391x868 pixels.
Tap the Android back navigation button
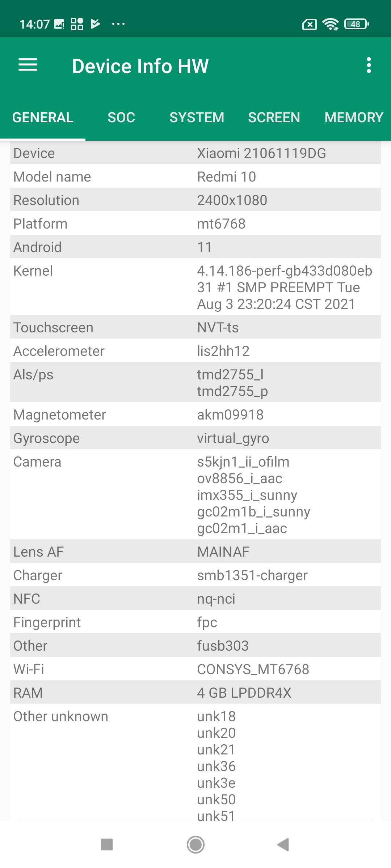[x=283, y=845]
